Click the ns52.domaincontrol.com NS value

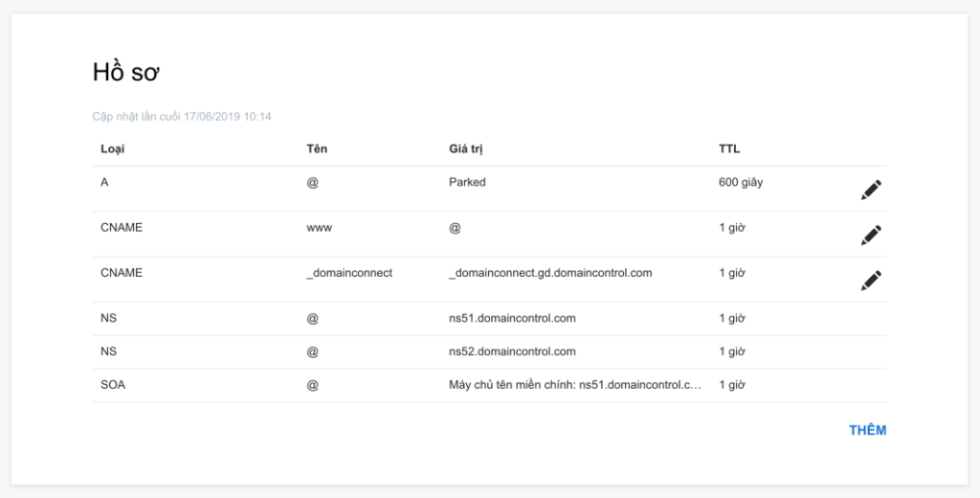(513, 351)
